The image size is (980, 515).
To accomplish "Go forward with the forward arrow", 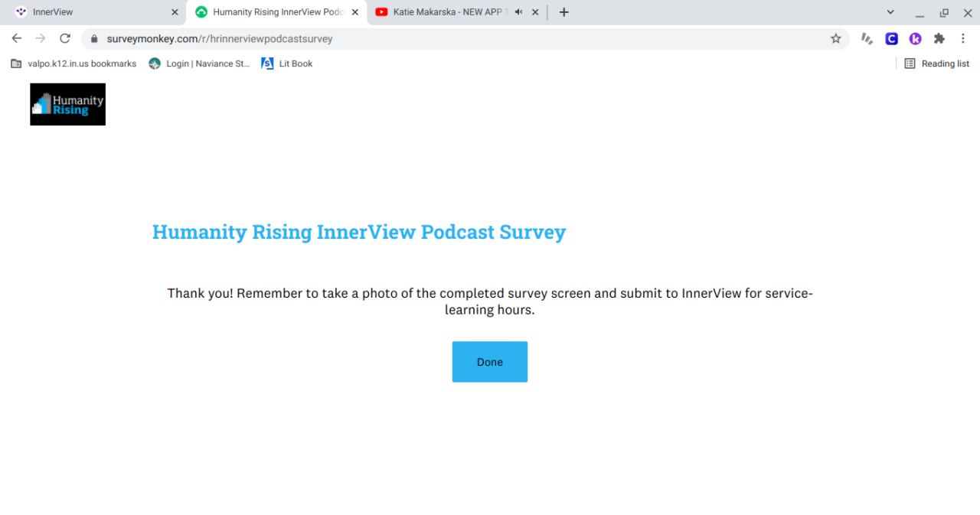I will click(41, 38).
